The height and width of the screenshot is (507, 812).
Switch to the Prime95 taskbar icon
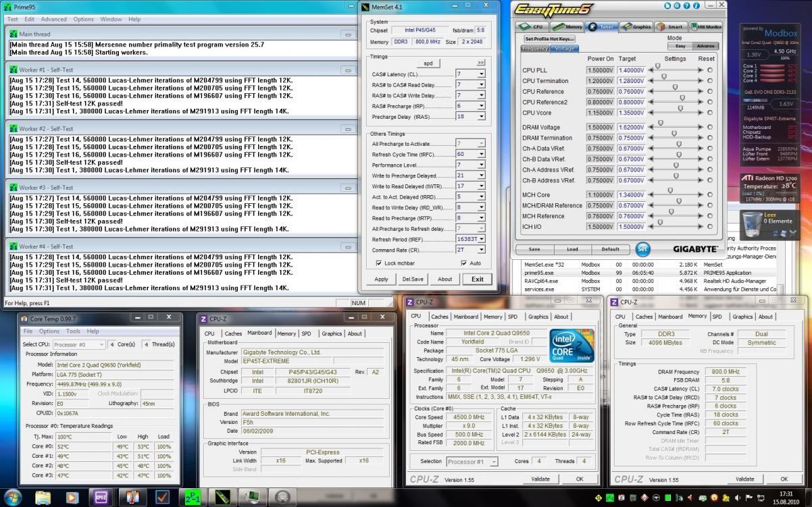click(x=193, y=497)
